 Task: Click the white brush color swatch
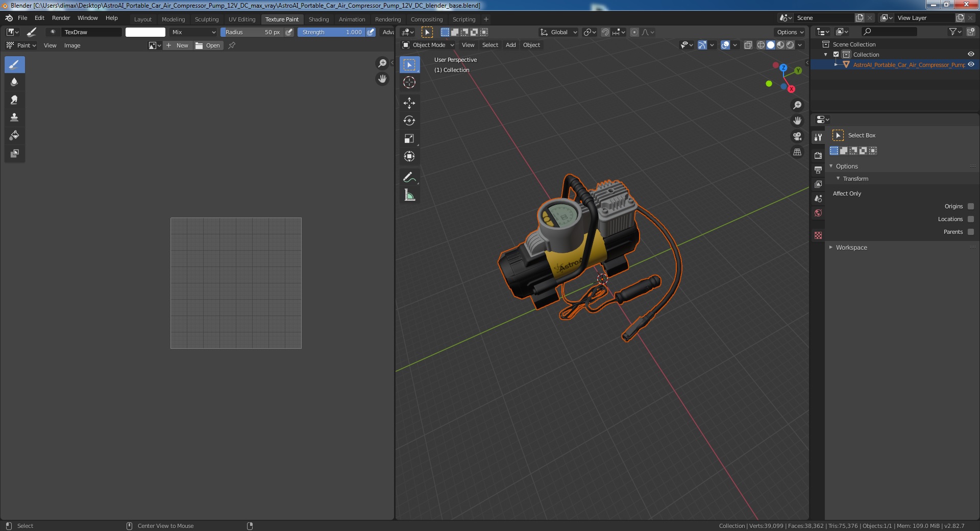click(x=145, y=32)
